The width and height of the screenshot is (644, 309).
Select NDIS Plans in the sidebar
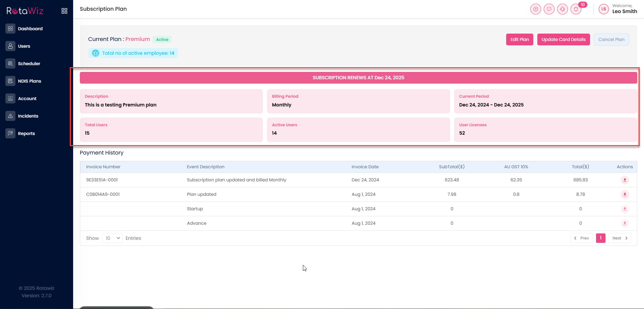click(30, 81)
